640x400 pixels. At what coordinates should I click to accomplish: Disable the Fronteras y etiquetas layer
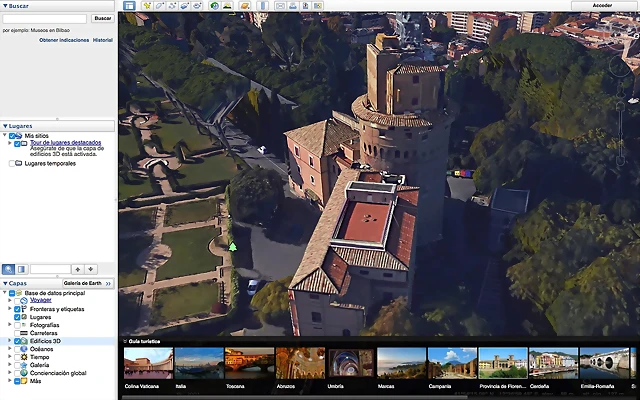[17, 309]
